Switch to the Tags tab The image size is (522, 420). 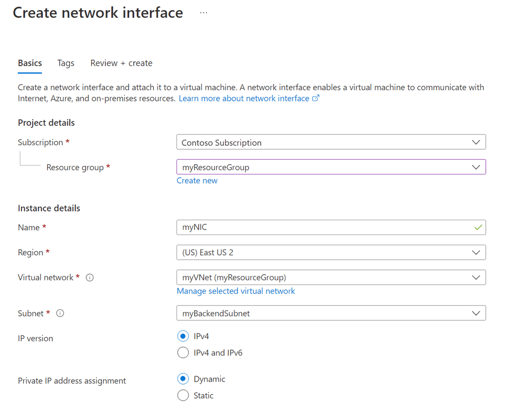[66, 63]
